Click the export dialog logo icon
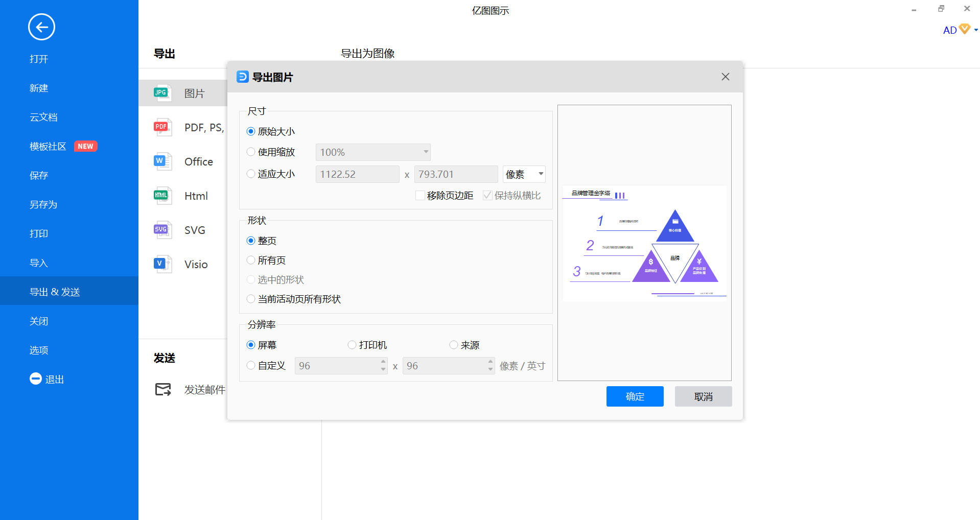Viewport: 980px width, 520px height. point(242,77)
